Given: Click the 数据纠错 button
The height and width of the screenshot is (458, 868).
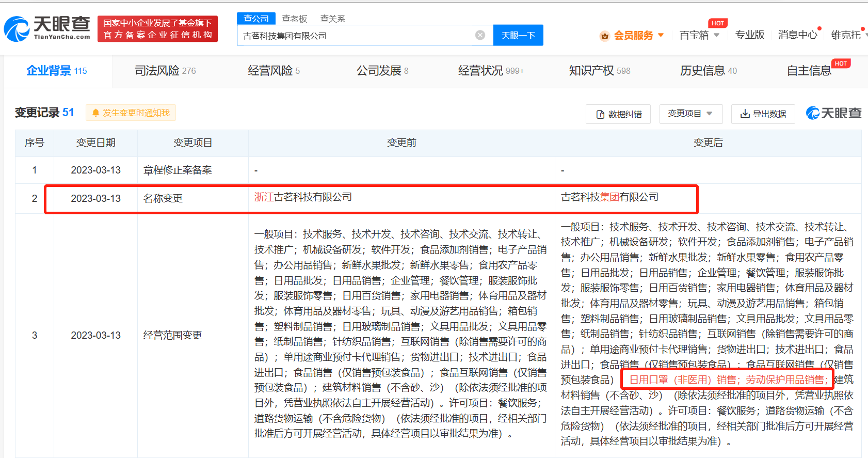Looking at the screenshot, I should coord(618,114).
